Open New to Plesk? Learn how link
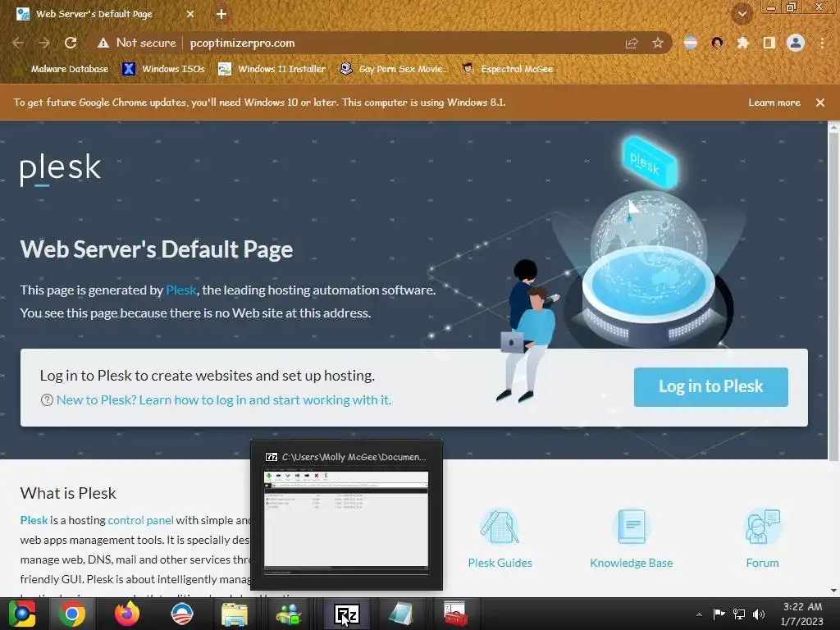Image resolution: width=840 pixels, height=630 pixels. (x=224, y=400)
